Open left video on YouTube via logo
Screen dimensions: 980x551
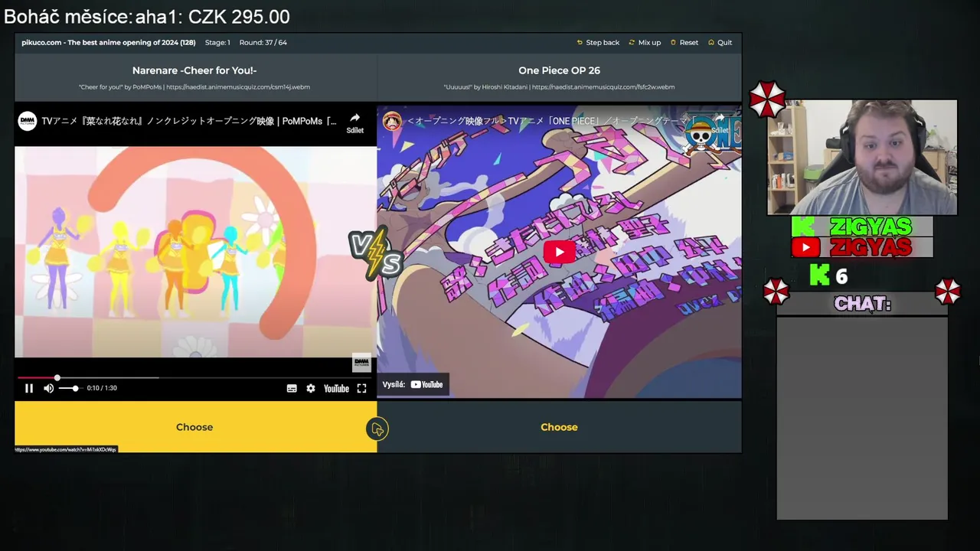[336, 388]
